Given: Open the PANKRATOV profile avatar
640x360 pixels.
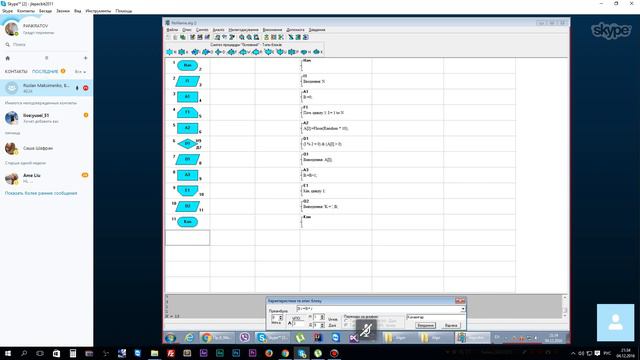Looking at the screenshot, I should (11, 29).
